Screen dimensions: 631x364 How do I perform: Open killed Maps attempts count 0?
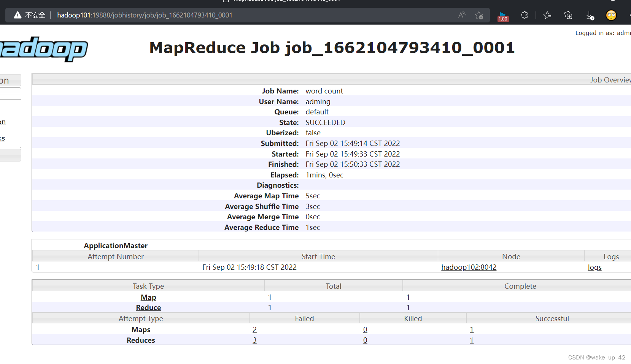pos(365,329)
